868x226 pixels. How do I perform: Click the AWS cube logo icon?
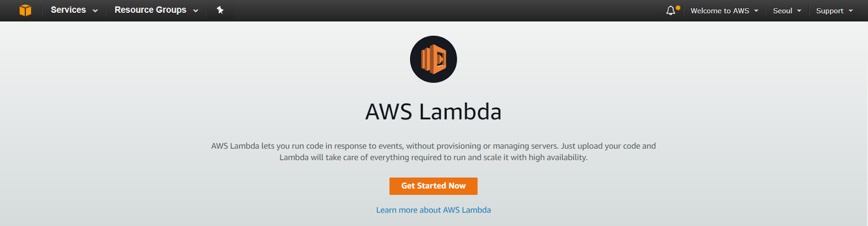(25, 10)
